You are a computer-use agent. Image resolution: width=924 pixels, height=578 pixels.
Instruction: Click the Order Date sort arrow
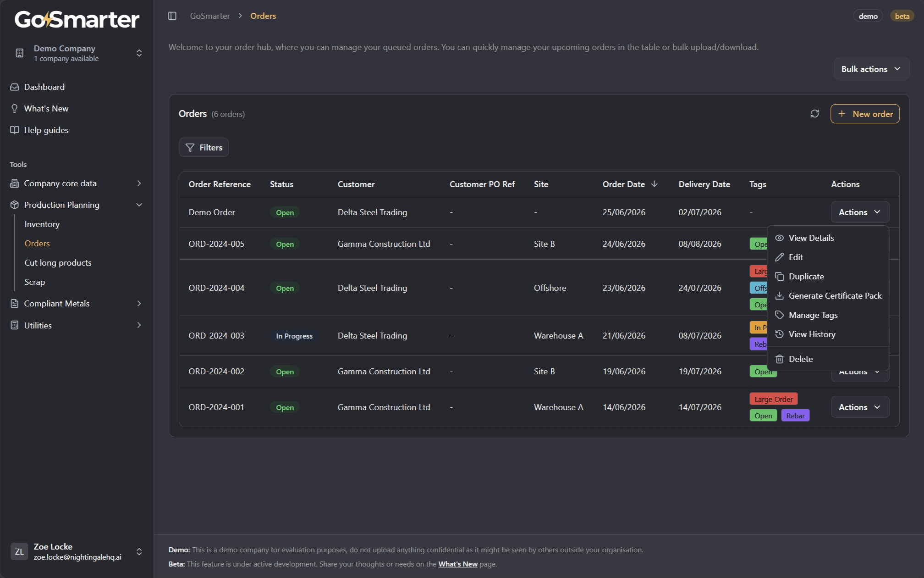pos(654,184)
